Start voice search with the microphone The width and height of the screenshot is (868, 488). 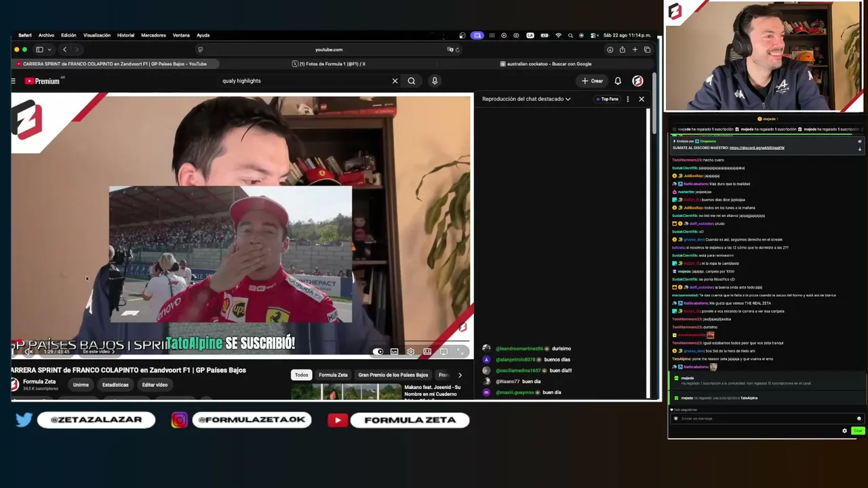[435, 81]
